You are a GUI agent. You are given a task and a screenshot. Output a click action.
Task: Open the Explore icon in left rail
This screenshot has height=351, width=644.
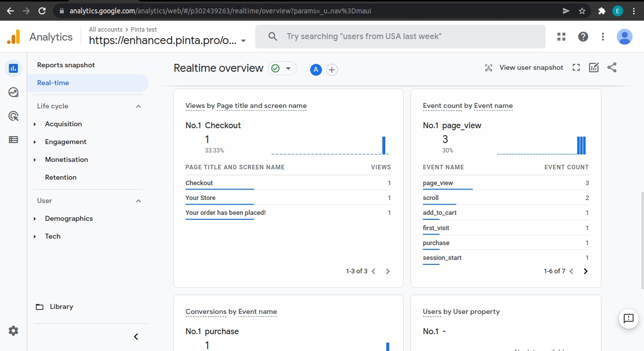click(x=13, y=92)
